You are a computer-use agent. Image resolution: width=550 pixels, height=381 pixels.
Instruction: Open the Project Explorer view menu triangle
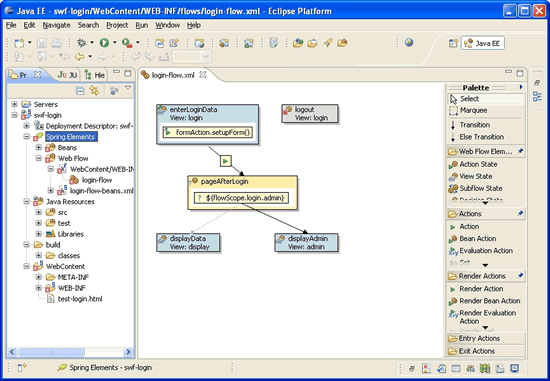[x=128, y=87]
